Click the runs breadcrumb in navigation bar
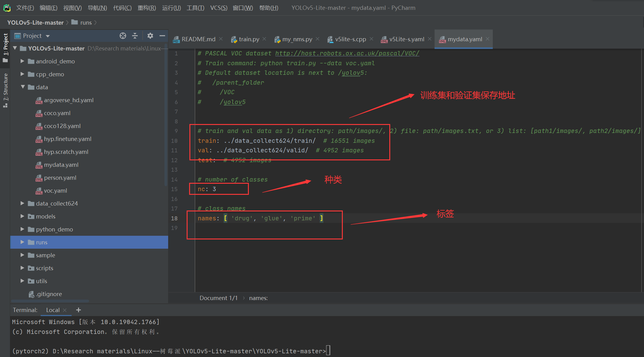 click(86, 22)
